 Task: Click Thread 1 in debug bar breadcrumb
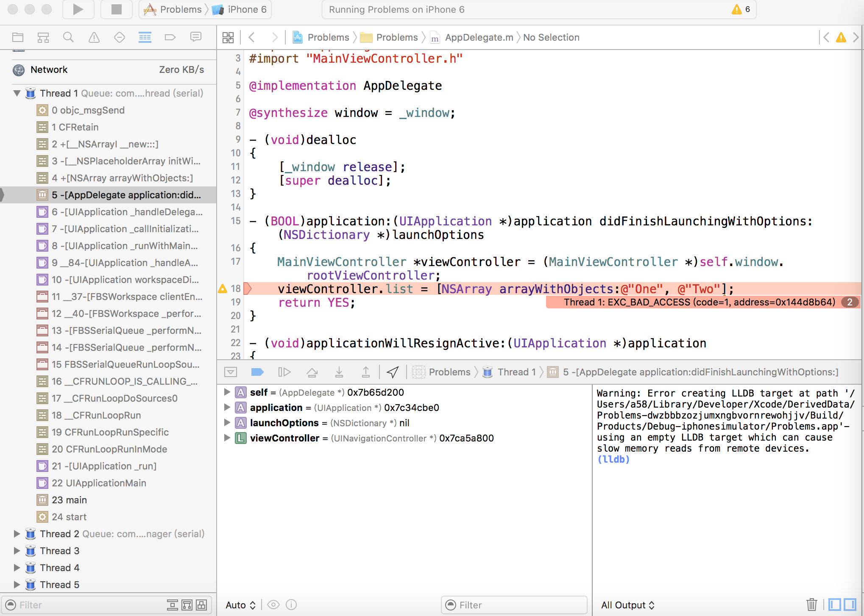[x=510, y=372]
